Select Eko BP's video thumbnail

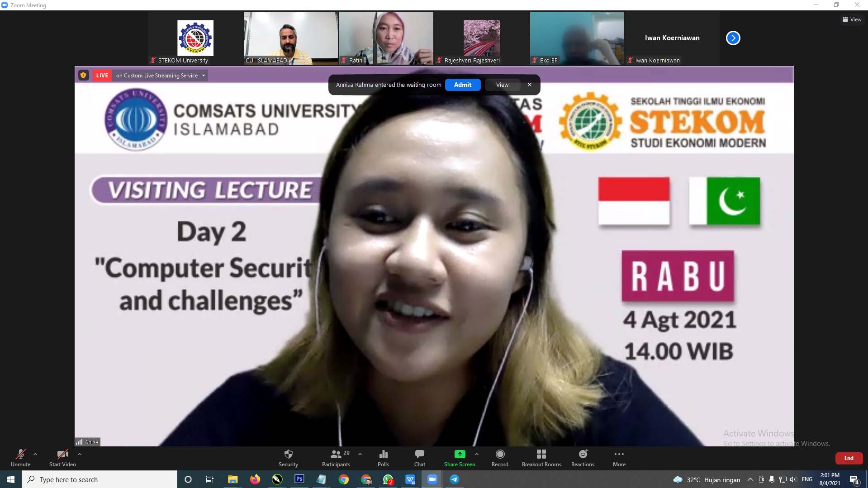click(x=577, y=38)
